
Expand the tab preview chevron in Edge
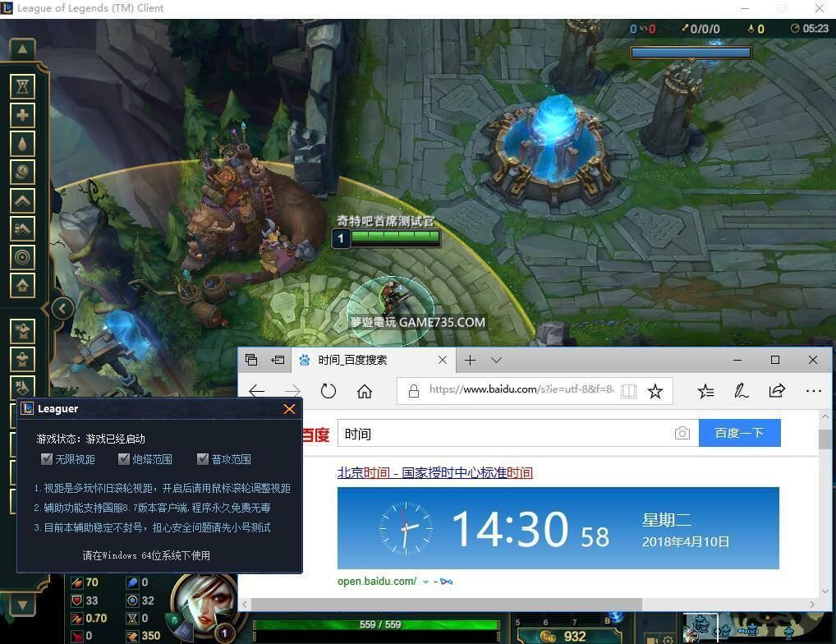click(x=496, y=360)
